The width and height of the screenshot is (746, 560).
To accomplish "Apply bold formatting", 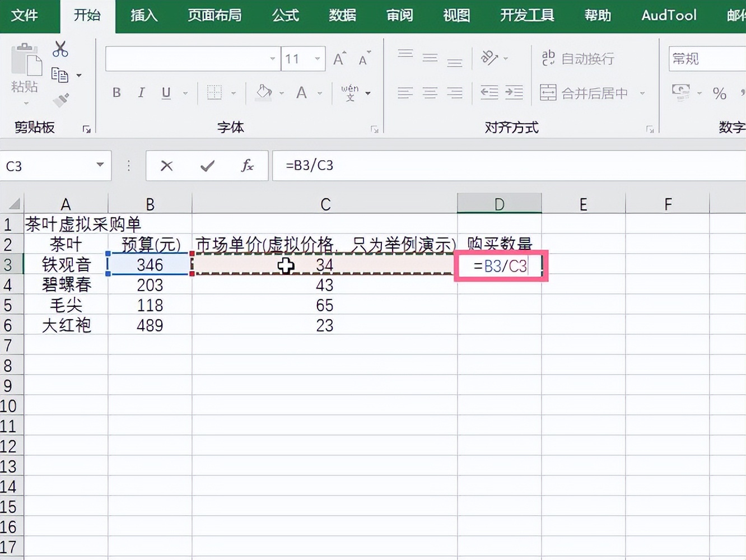I will pos(116,93).
